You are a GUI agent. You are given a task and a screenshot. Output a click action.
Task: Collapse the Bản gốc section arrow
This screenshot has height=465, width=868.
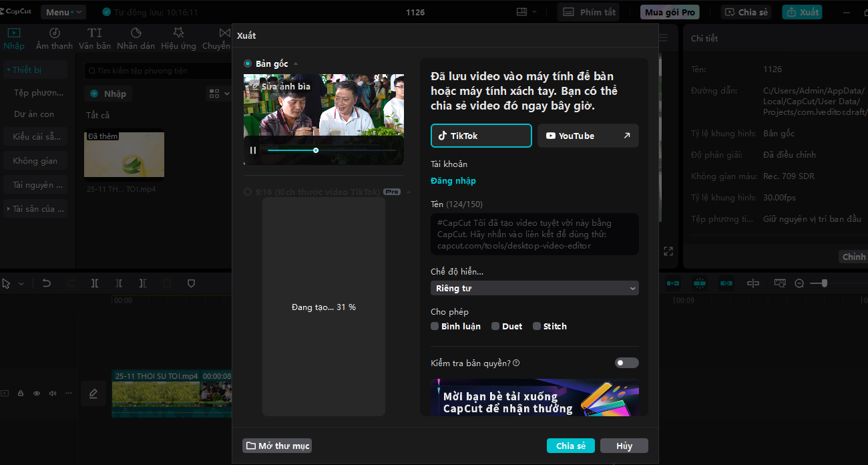pyautogui.click(x=296, y=64)
